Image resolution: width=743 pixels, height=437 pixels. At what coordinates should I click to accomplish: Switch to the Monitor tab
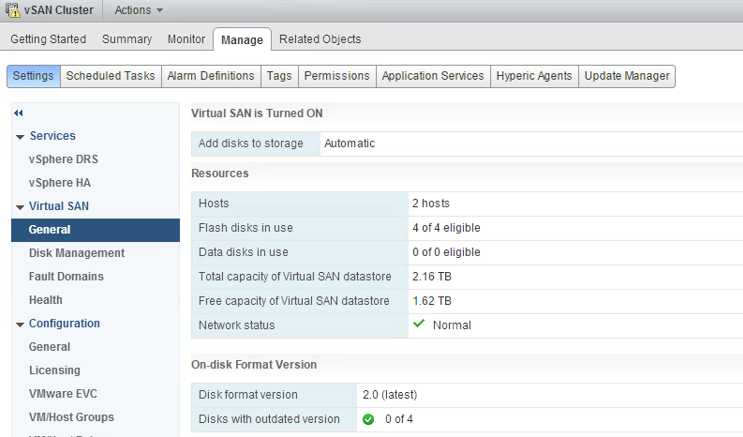click(186, 39)
